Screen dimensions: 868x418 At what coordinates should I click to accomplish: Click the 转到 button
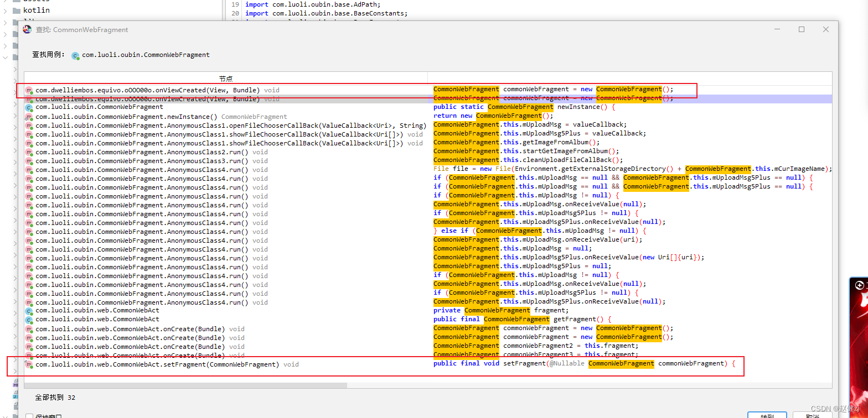(x=767, y=416)
